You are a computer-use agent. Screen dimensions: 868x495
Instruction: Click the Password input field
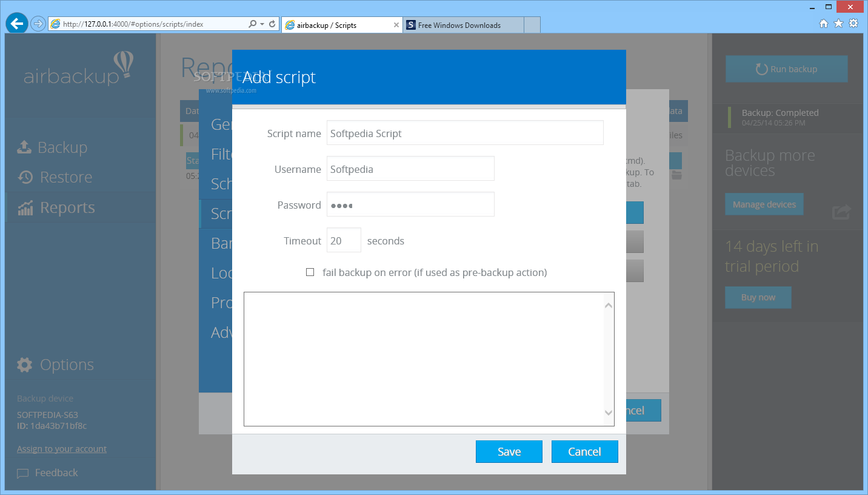pyautogui.click(x=410, y=204)
